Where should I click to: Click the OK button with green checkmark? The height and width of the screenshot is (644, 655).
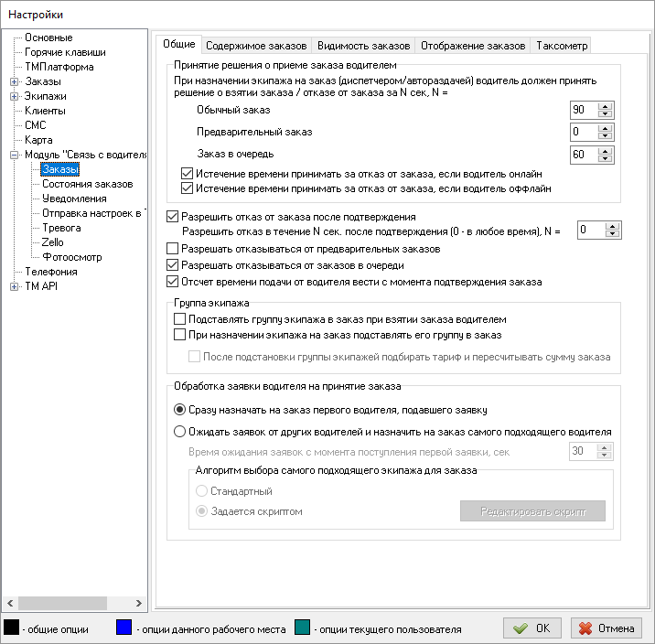(x=532, y=628)
